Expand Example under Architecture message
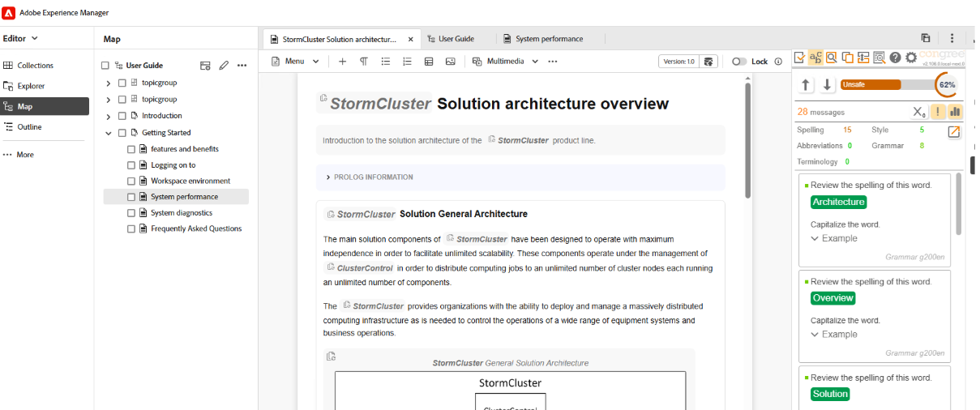This screenshot has width=980, height=410. tap(834, 238)
